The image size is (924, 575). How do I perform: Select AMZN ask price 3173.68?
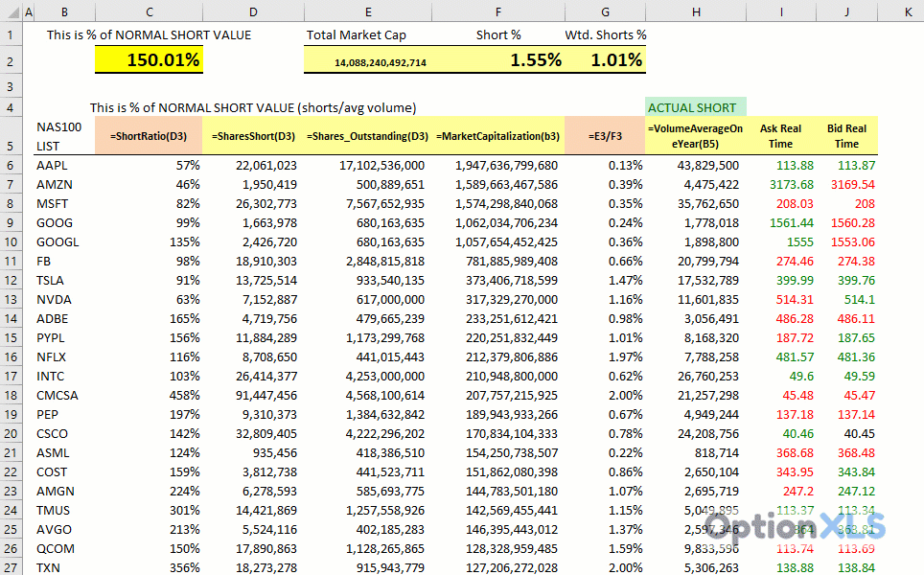(x=781, y=184)
